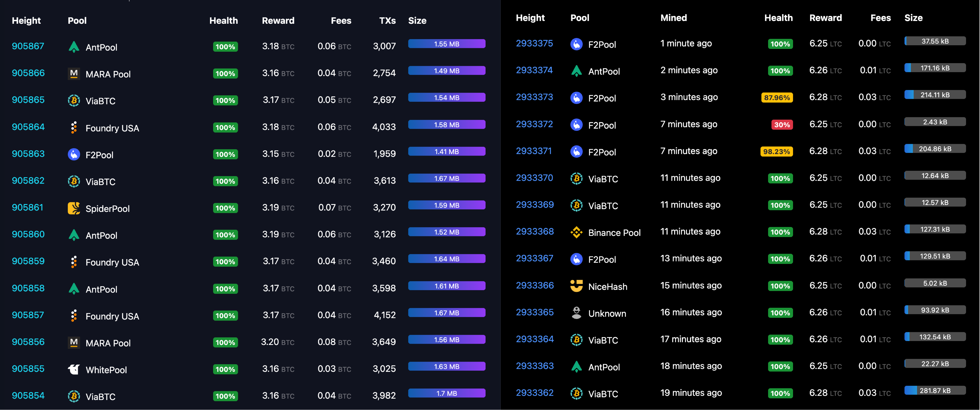Click the F2Pool icon for block 2933375
This screenshot has width=980, height=410.
(x=576, y=44)
